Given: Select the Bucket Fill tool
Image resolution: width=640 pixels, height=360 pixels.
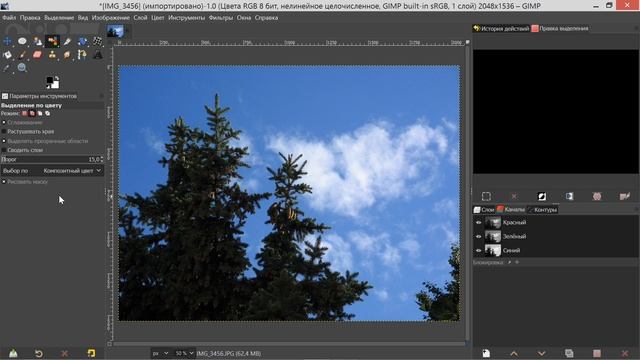Looking at the screenshot, I should (x=7, y=55).
